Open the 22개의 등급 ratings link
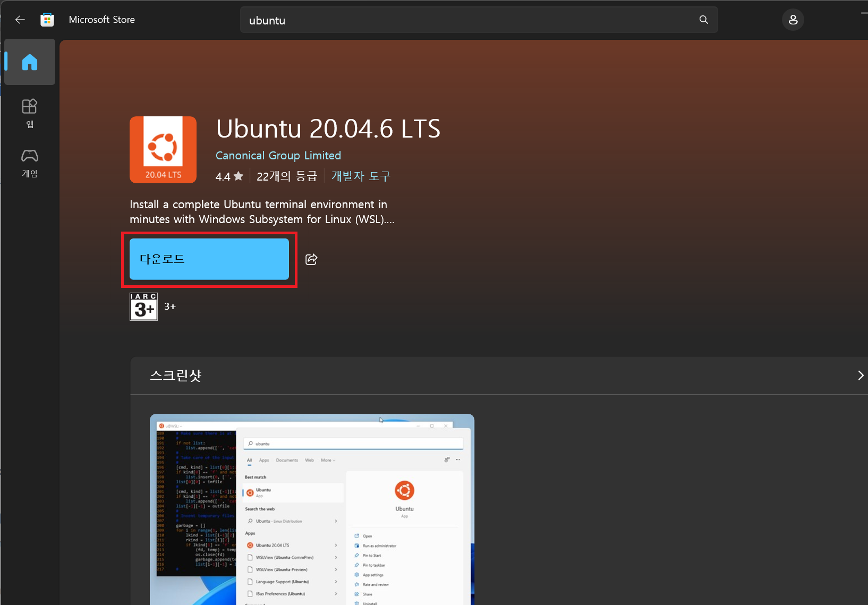This screenshot has width=868, height=605. (286, 176)
